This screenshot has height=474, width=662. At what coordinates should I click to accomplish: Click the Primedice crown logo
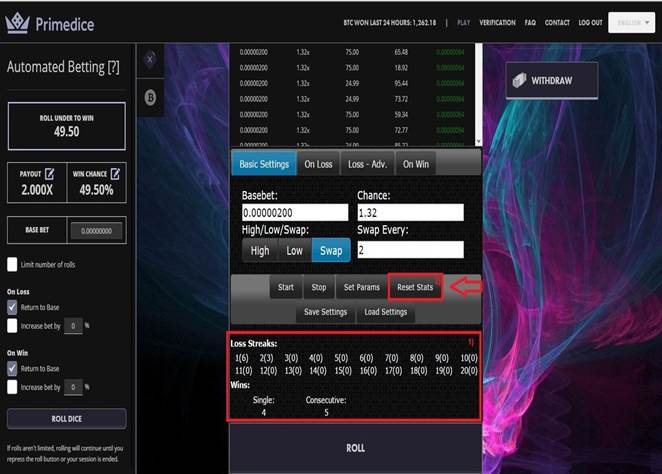pyautogui.click(x=17, y=23)
